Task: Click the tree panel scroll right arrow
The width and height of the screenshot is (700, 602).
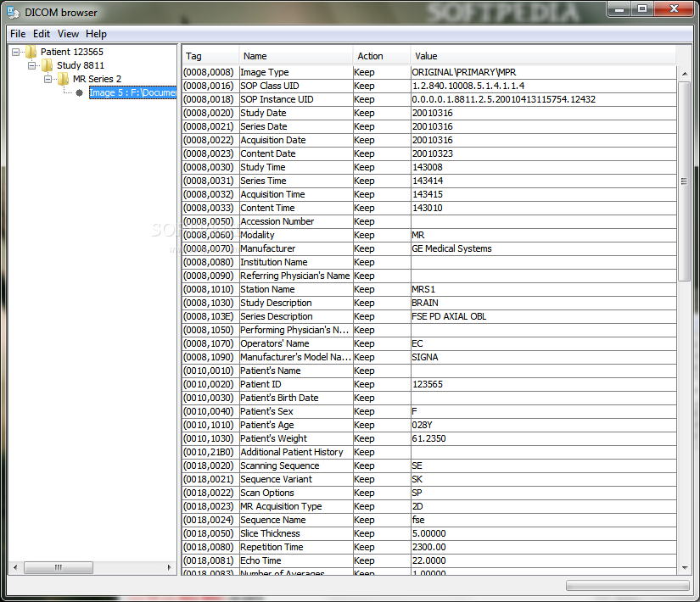Action: (170, 567)
